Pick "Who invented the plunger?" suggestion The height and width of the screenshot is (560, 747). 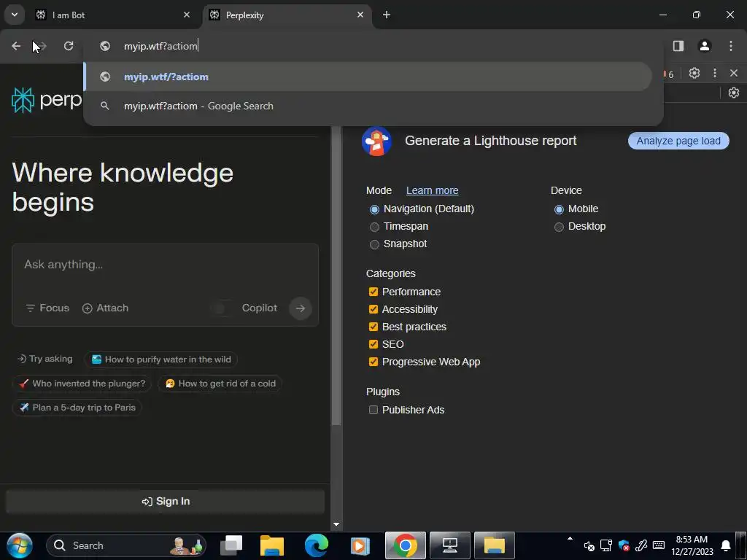point(82,384)
